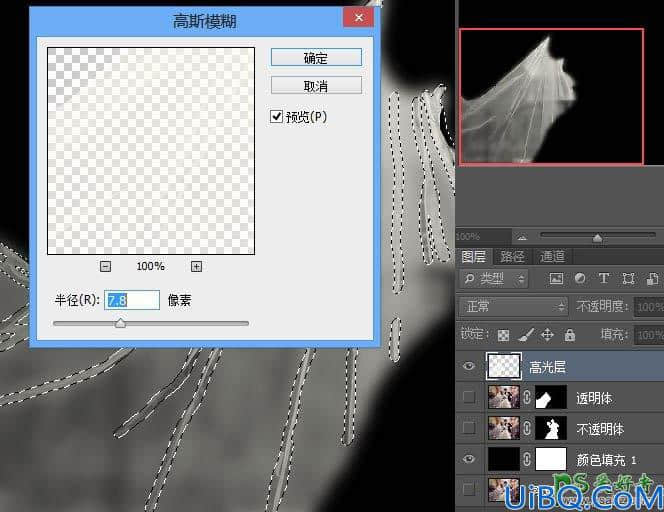Zoom in the blur preview with plus icon
Screen dimensions: 664x512
[x=196, y=266]
